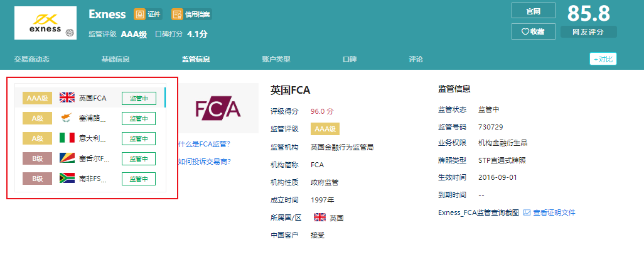
Task: Click the image icon beside 查看证明文件
Action: 527,212
